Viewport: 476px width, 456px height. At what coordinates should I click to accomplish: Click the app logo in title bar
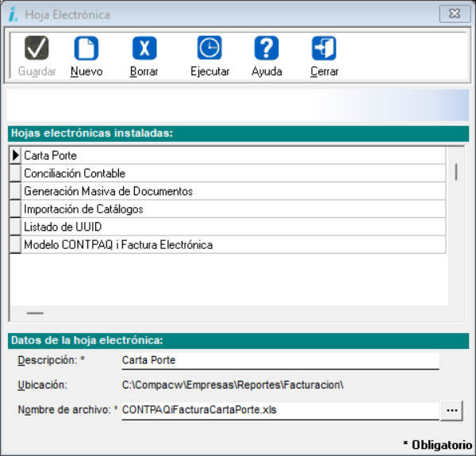click(x=13, y=14)
